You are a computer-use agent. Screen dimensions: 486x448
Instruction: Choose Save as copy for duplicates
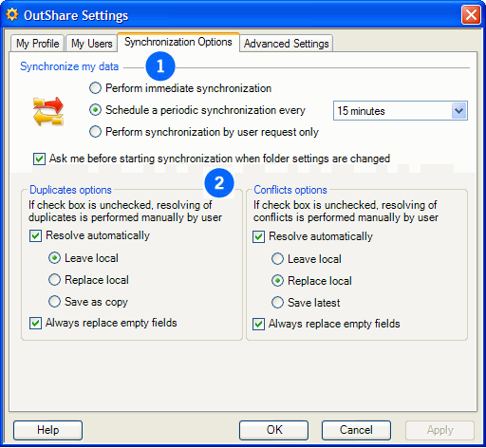[x=54, y=302]
